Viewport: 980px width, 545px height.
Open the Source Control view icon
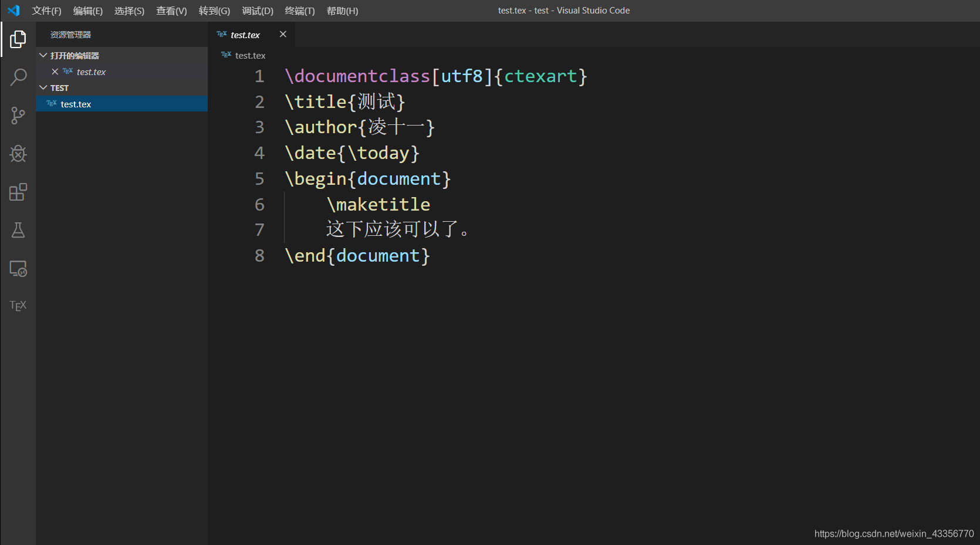click(x=18, y=116)
